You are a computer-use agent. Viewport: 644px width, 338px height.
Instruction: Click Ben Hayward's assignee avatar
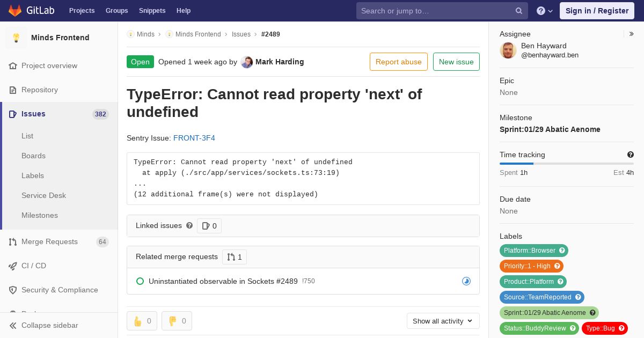[508, 50]
